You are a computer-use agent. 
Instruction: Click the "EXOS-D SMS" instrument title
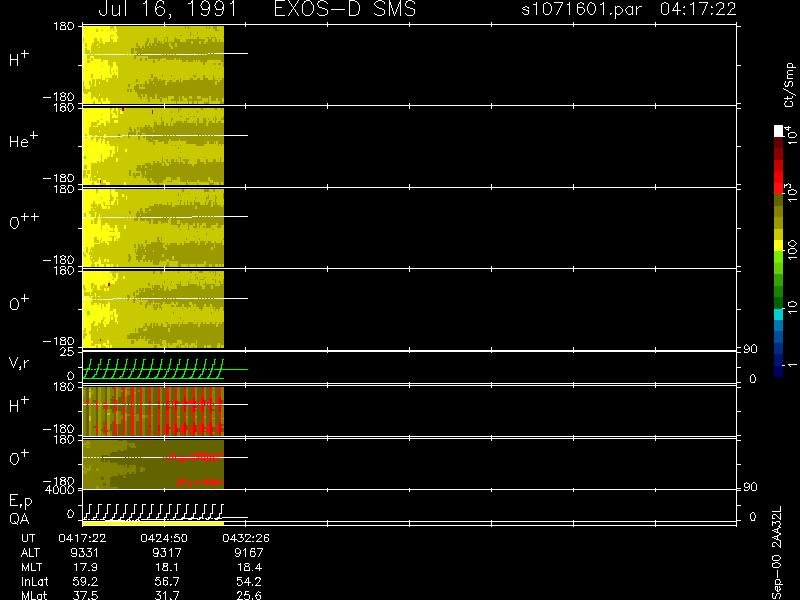click(x=345, y=9)
